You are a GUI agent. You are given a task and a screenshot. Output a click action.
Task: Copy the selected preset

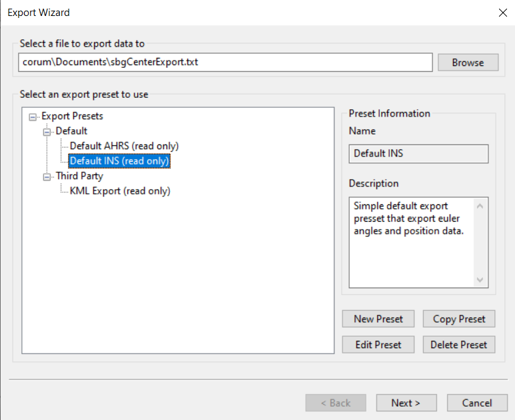(459, 319)
